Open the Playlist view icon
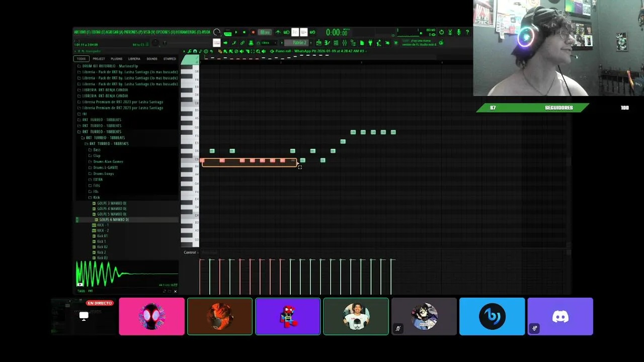The height and width of the screenshot is (362, 644). point(319,43)
